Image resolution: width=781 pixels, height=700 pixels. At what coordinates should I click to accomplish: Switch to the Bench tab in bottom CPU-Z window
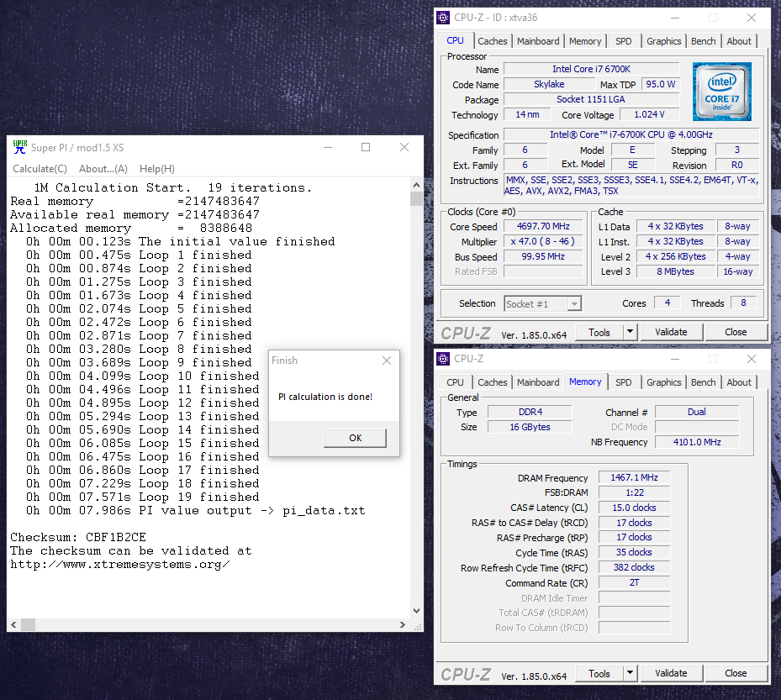[704, 382]
